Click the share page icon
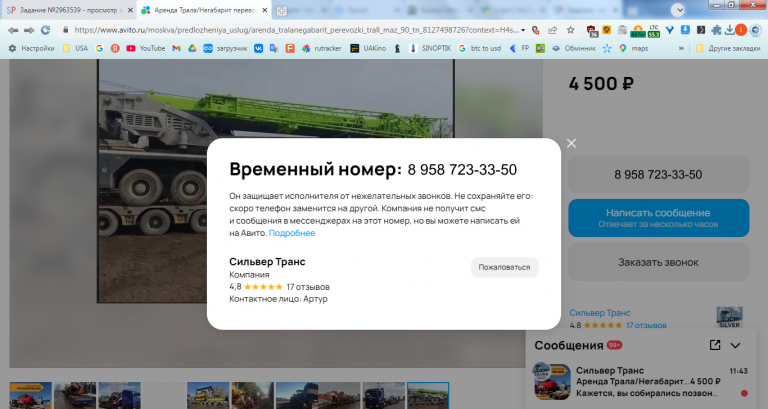The width and height of the screenshot is (768, 409). point(552,30)
